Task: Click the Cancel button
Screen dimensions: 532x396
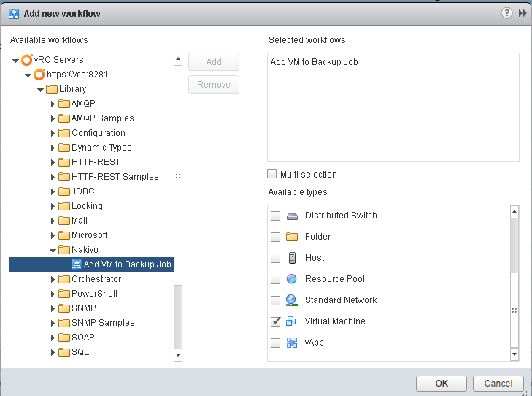Action: pyautogui.click(x=498, y=383)
